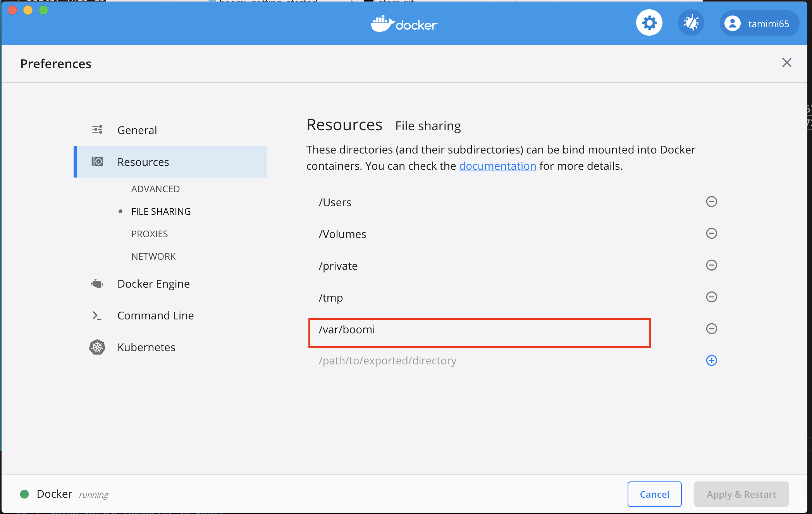Screen dimensions: 812x514
Task: Remove /Users from file sharing
Action: click(x=711, y=202)
